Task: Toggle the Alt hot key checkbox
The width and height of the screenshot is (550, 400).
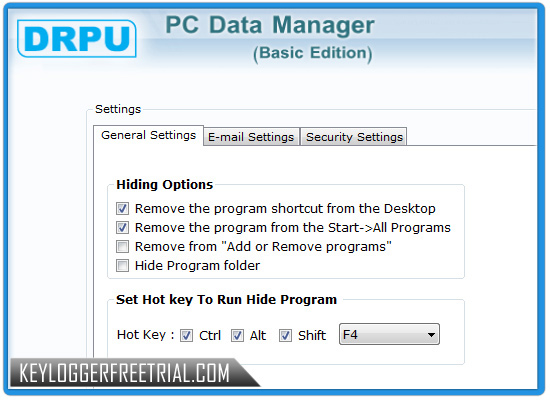Action: tap(237, 335)
